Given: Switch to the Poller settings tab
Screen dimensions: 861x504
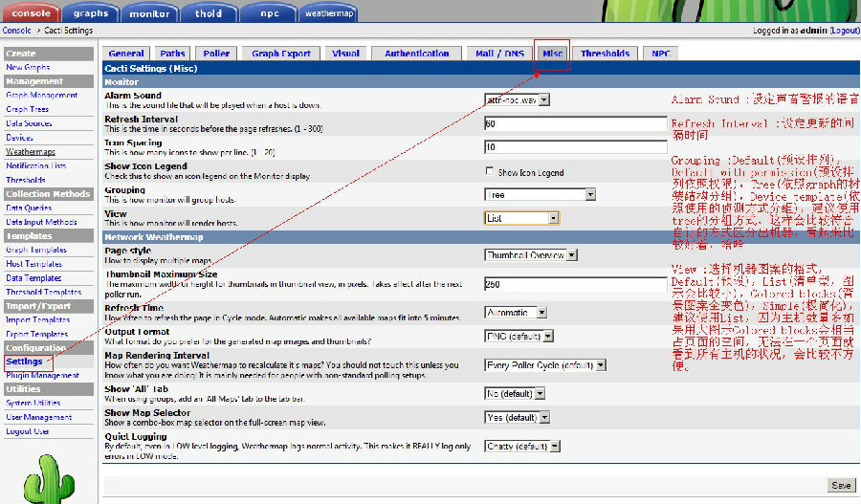Looking at the screenshot, I should click(x=216, y=54).
